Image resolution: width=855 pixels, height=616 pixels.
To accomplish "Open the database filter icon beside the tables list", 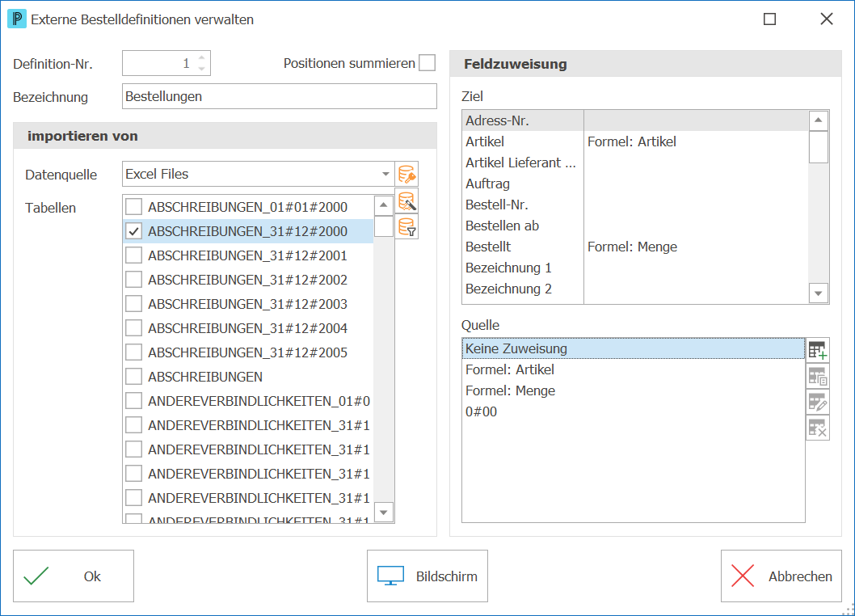I will click(406, 227).
